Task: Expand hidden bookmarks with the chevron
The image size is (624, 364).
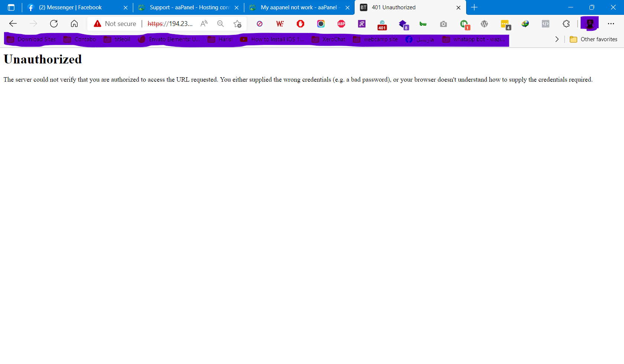Action: [x=557, y=39]
